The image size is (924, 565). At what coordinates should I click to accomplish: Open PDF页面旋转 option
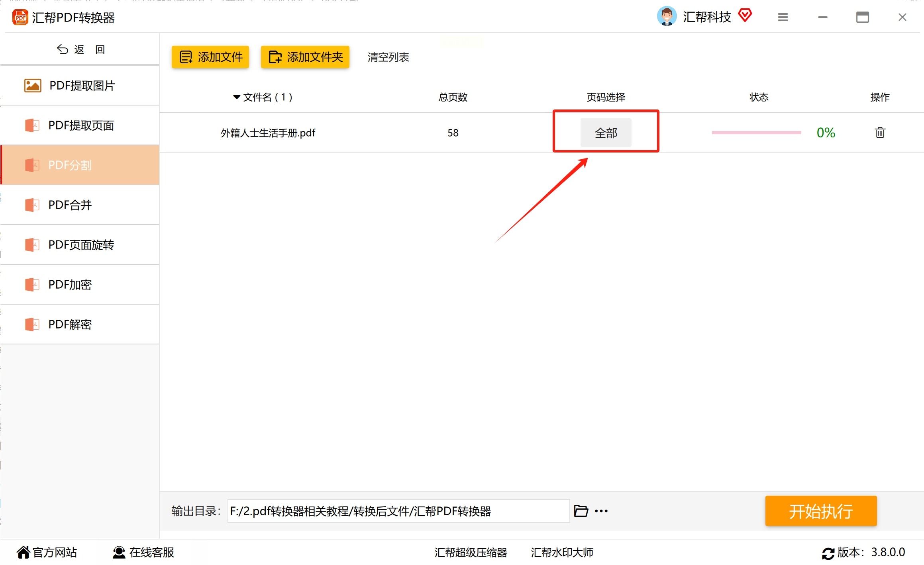[81, 245]
